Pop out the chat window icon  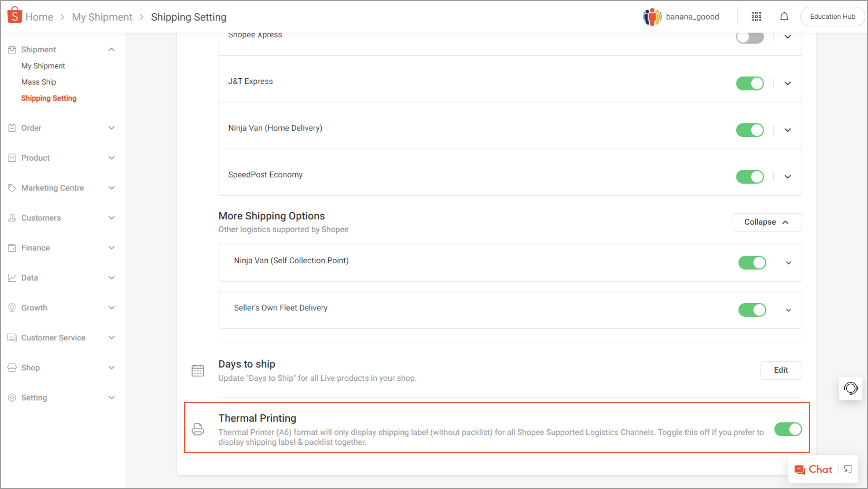click(848, 469)
